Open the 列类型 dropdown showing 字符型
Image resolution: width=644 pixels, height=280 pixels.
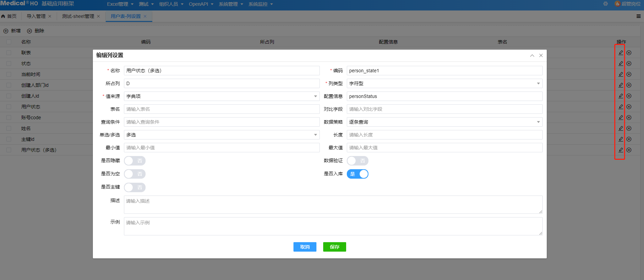pyautogui.click(x=445, y=83)
